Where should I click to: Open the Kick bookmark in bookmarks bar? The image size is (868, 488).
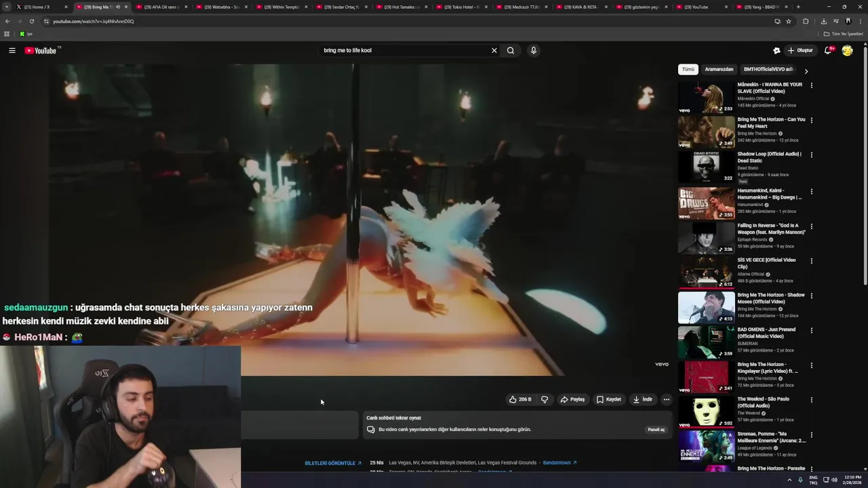pos(25,34)
